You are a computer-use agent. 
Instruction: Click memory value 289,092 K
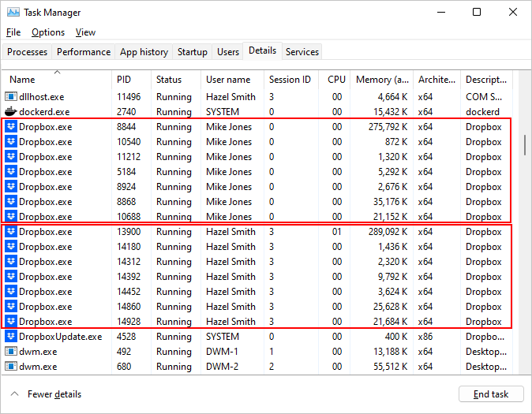point(388,232)
